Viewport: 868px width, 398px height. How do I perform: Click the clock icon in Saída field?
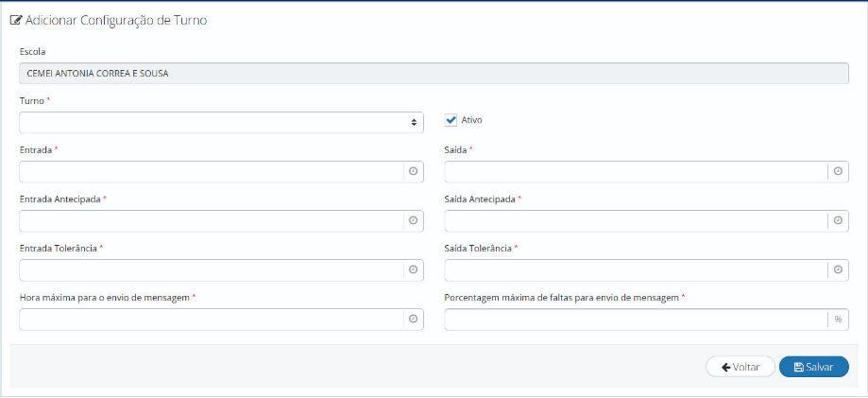click(x=838, y=171)
